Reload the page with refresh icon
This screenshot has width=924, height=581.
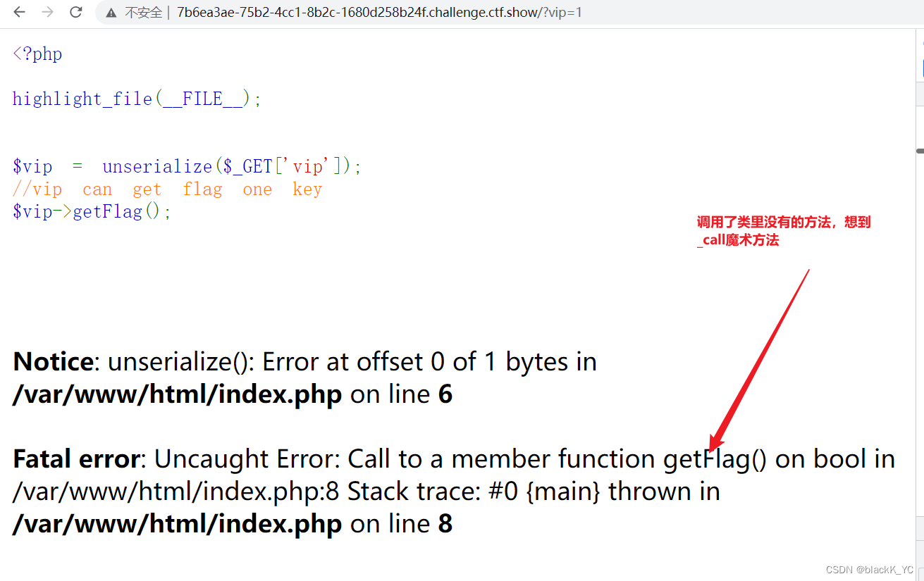(75, 12)
